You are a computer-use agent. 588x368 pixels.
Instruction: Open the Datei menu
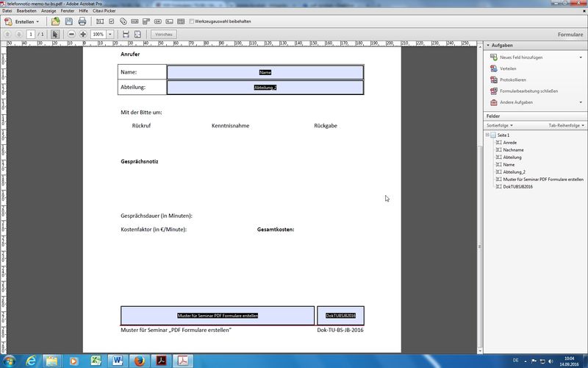pyautogui.click(x=7, y=11)
